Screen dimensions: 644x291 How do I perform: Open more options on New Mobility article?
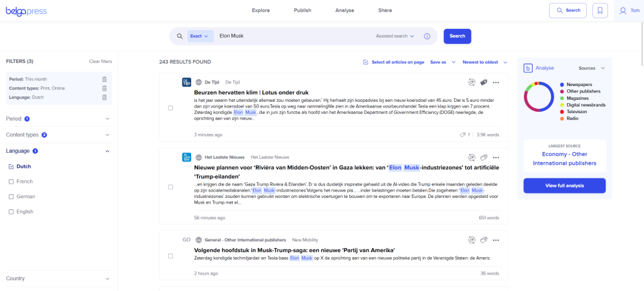(x=496, y=239)
